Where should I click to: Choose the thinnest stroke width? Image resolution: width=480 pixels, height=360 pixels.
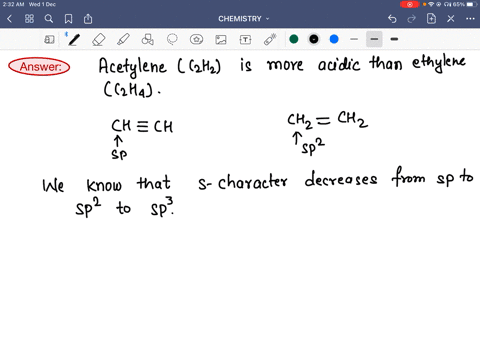(354, 39)
